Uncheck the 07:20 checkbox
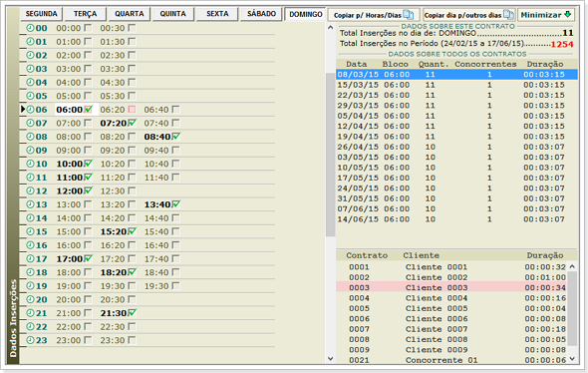Screen dimensions: 588x373 coord(132,123)
